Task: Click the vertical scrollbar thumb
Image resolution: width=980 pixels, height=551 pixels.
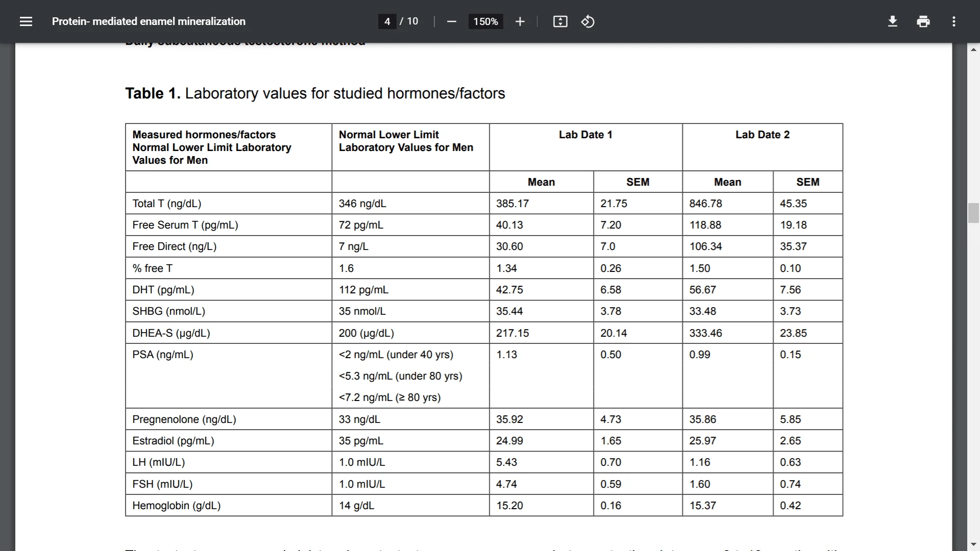Action: (973, 213)
